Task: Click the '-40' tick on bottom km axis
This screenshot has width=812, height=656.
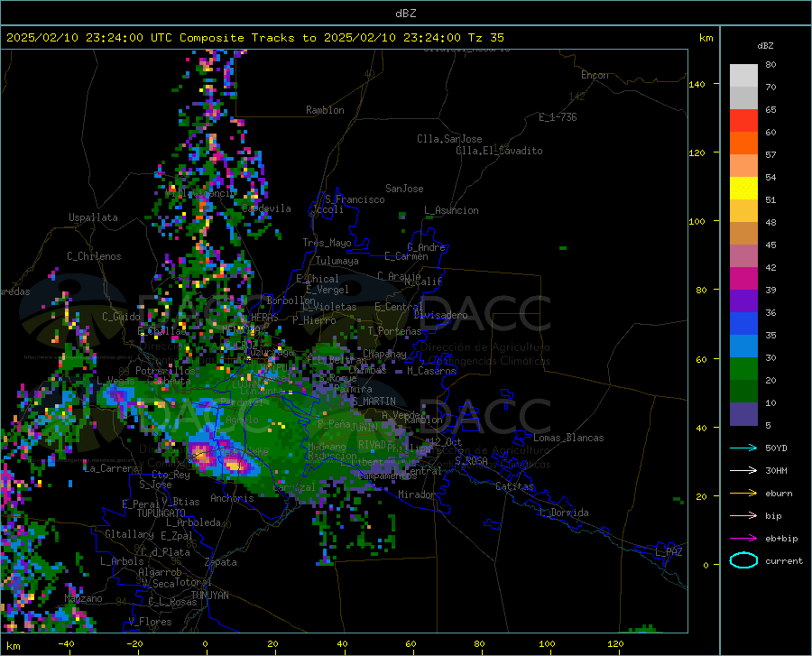Action: tap(66, 643)
